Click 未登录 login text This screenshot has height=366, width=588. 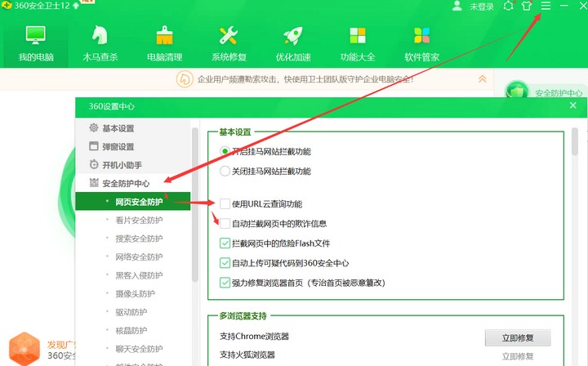(x=482, y=7)
